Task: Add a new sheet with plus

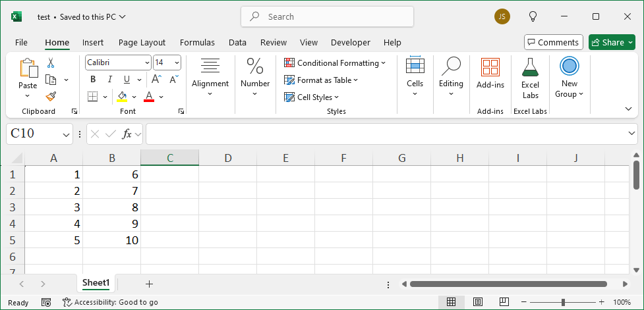Action: coord(150,284)
